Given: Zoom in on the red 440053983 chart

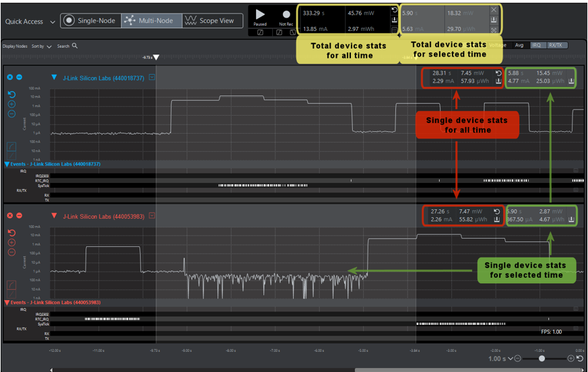Looking at the screenshot, I should [11, 242].
